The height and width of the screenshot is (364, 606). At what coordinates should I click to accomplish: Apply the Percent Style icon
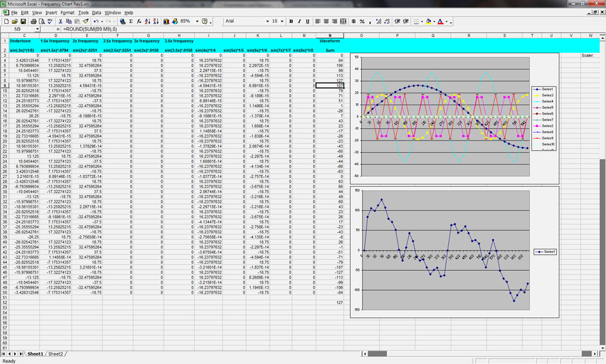[x=362, y=21]
